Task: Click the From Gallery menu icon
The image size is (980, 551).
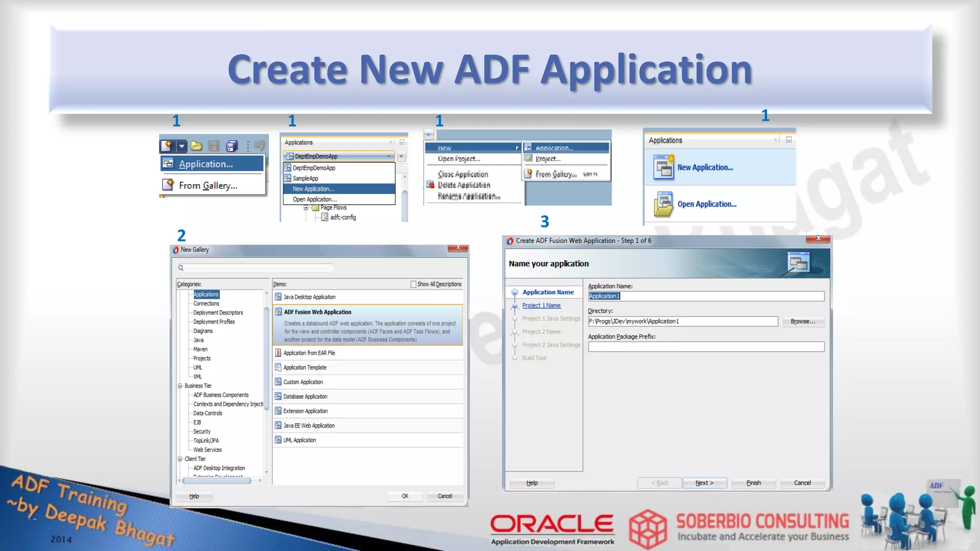Action: click(168, 185)
